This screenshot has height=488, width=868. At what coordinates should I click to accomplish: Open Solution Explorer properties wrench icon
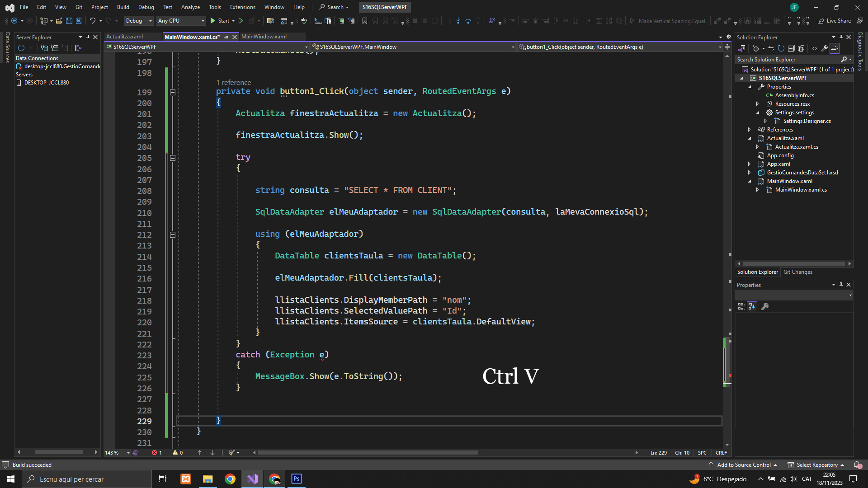825,48
